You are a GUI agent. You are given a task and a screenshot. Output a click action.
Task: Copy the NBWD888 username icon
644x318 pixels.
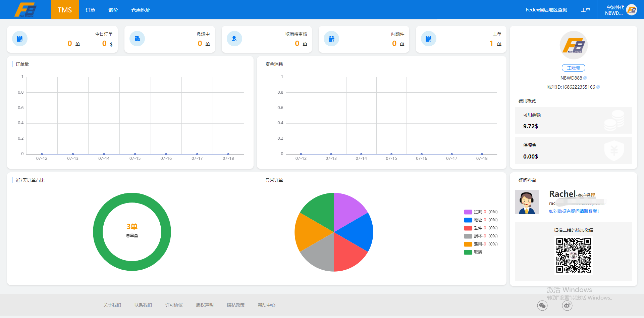click(585, 78)
